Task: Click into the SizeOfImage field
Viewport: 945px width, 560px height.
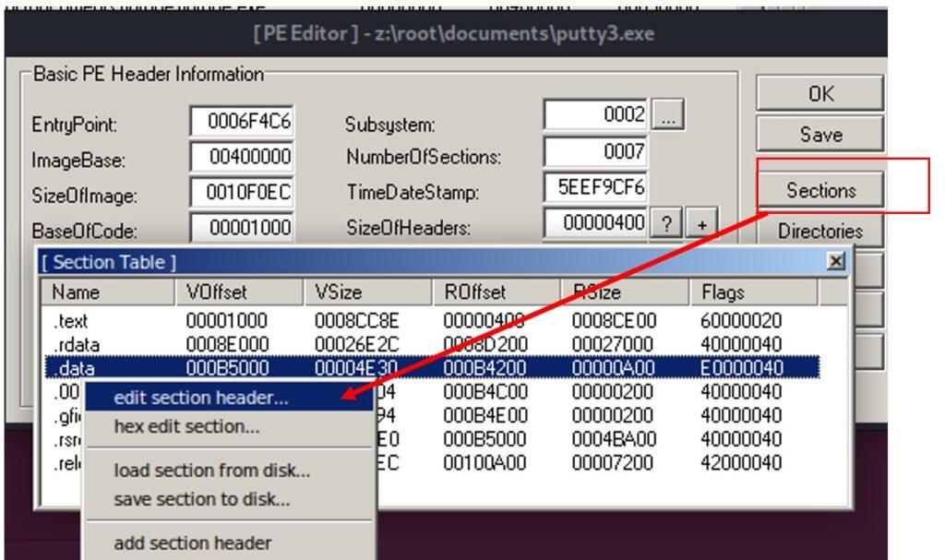Action: click(242, 193)
